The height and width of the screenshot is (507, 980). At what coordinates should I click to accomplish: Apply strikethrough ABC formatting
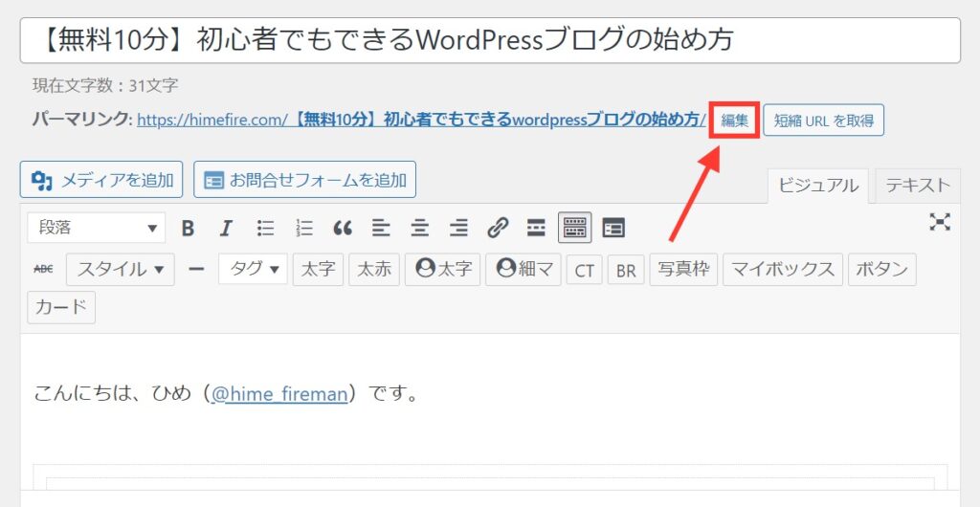[43, 269]
